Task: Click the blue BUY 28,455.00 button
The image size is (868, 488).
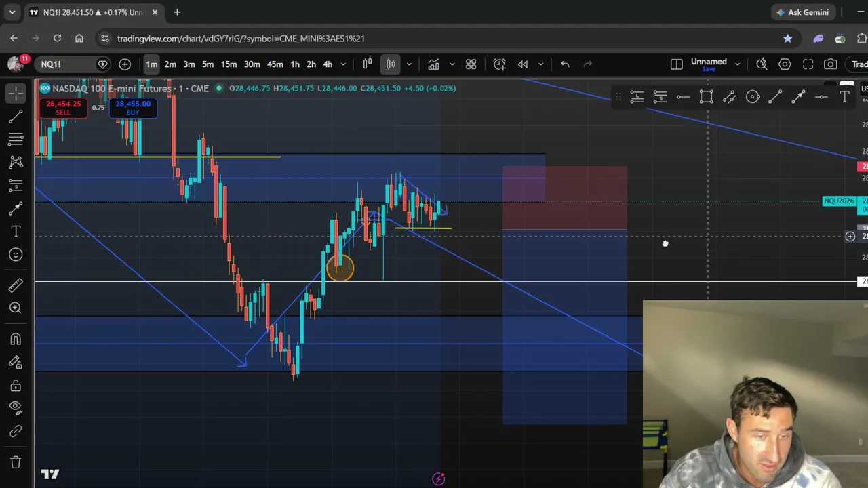Action: [x=133, y=107]
